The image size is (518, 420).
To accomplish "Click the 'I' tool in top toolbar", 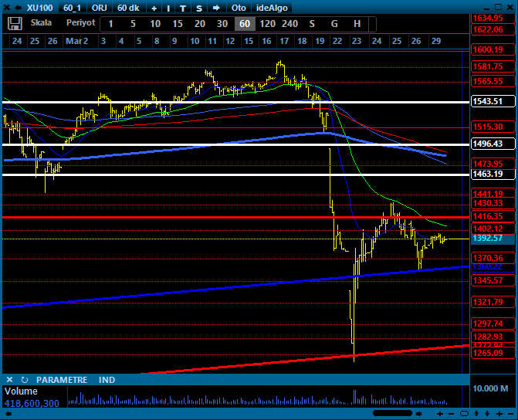I will pyautogui.click(x=168, y=8).
